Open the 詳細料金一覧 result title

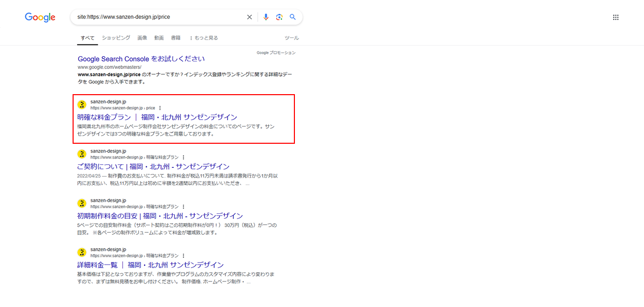tap(151, 265)
